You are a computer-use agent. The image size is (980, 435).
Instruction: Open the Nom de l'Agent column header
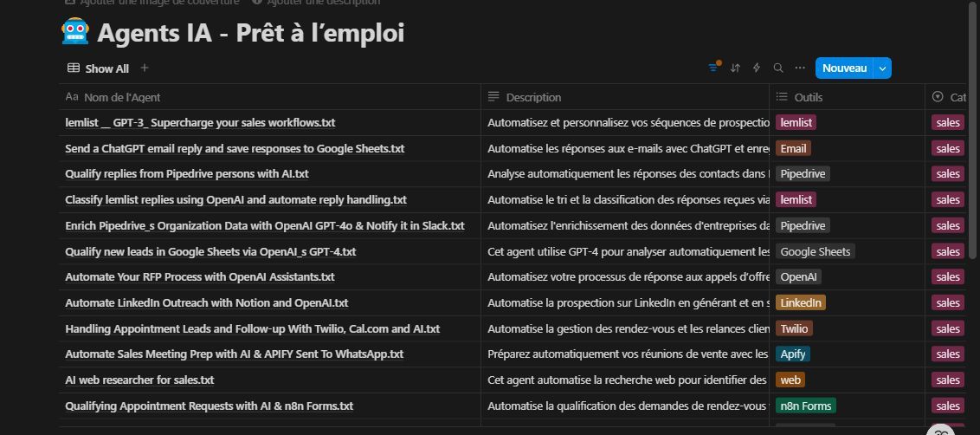pos(270,97)
